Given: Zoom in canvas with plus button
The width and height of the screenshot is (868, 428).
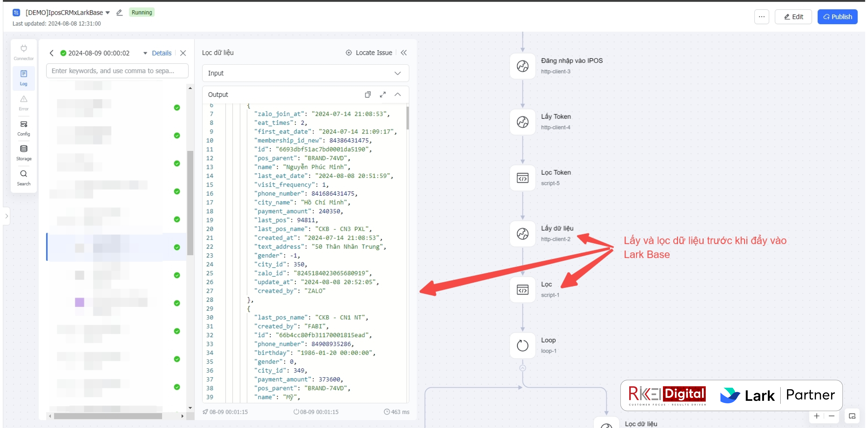Looking at the screenshot, I should click(x=817, y=416).
